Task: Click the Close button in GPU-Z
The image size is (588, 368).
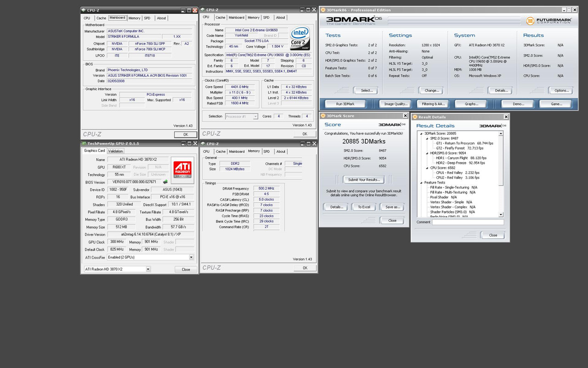Action: coord(186,270)
